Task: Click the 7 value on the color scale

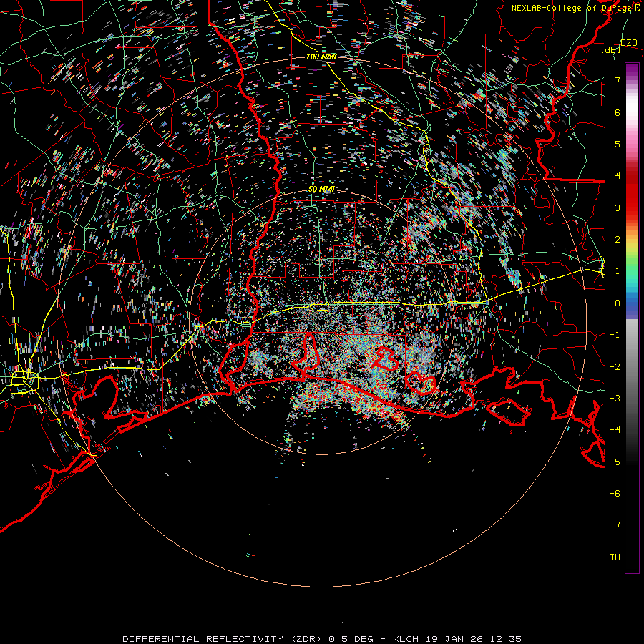Action: pyautogui.click(x=618, y=80)
